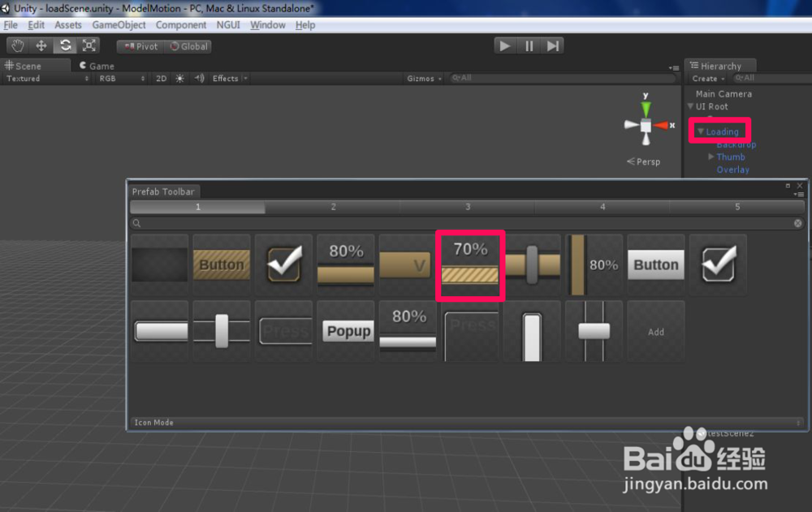Select the Hand tool in the toolbar
This screenshot has width=812, height=512.
point(17,45)
